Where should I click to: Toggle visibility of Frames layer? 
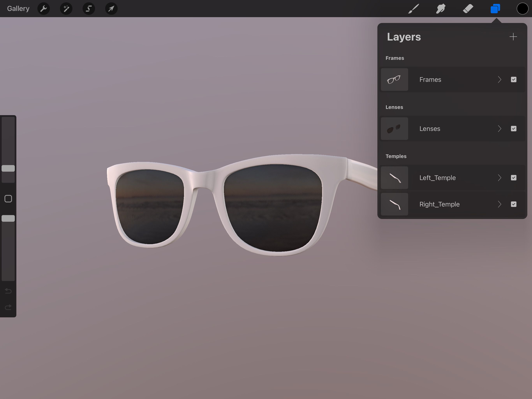513,80
